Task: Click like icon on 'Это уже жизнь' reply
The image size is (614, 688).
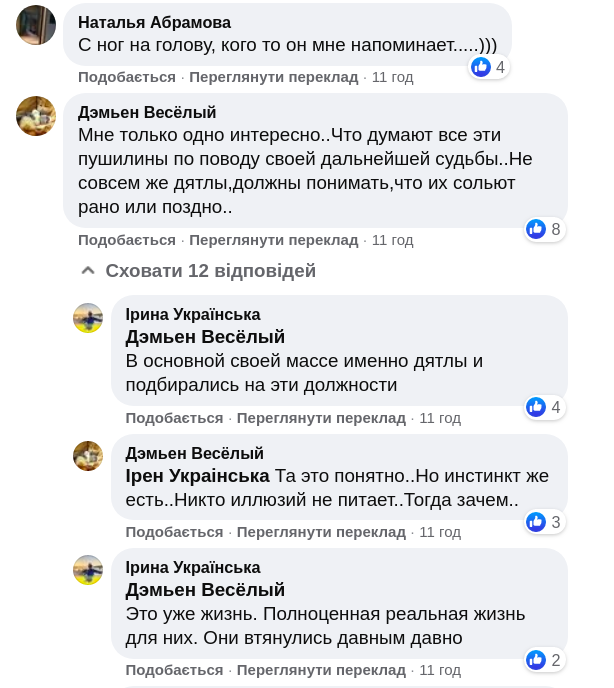Action: [x=537, y=659]
